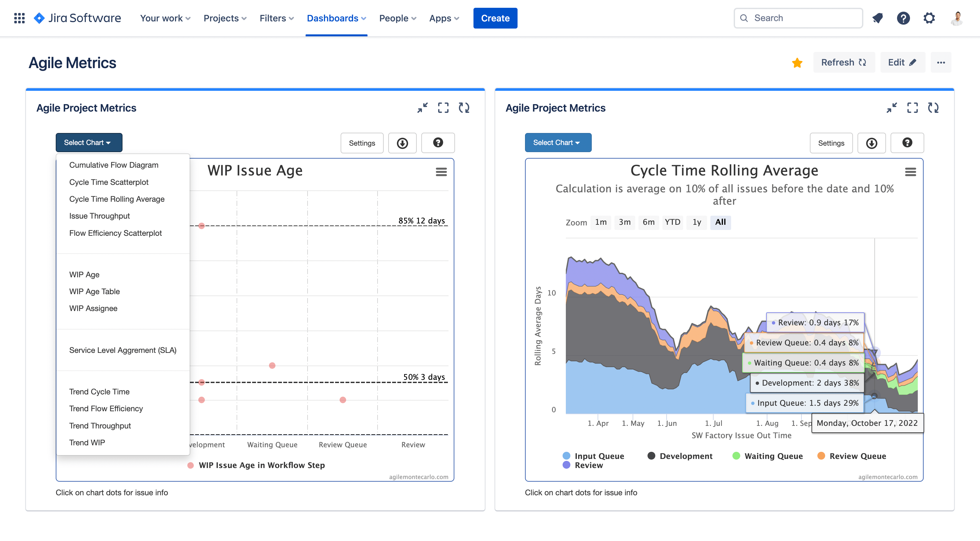Open the Jira settings gear
The height and width of the screenshot is (541, 980).
(x=929, y=18)
